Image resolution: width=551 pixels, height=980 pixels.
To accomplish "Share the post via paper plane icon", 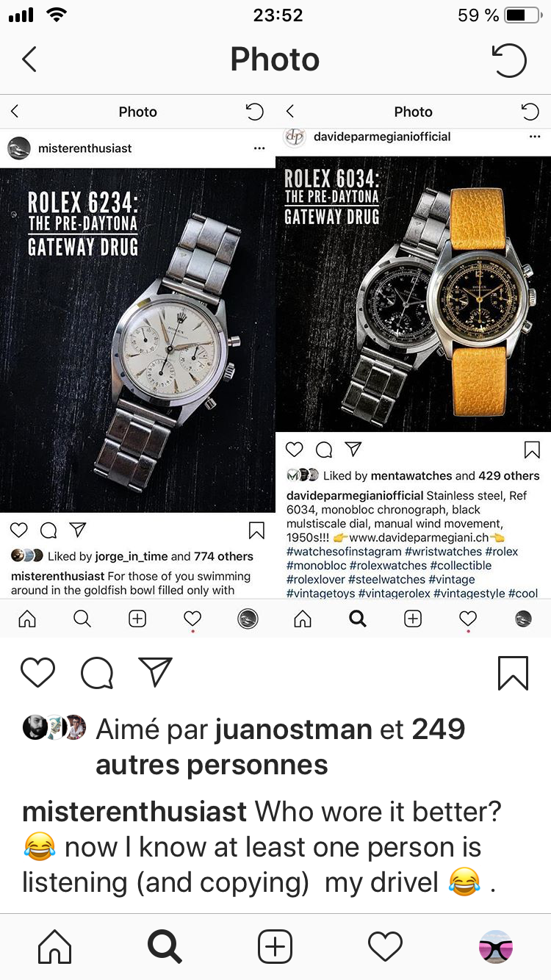I will coord(155,672).
